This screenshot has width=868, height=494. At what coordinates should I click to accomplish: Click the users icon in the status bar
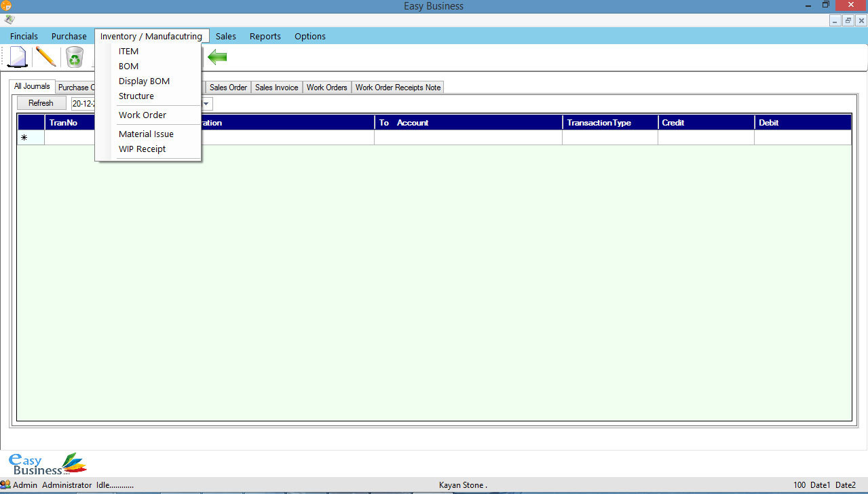point(5,484)
